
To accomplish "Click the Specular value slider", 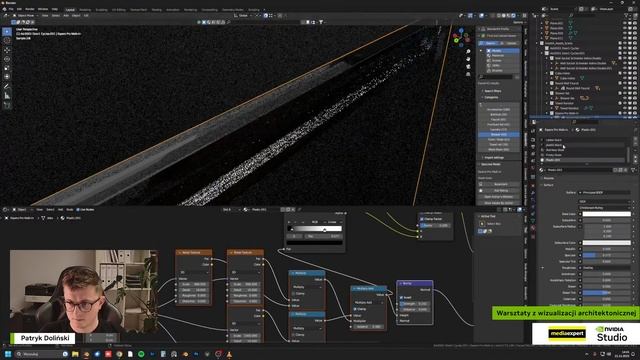I will [x=607, y=255].
